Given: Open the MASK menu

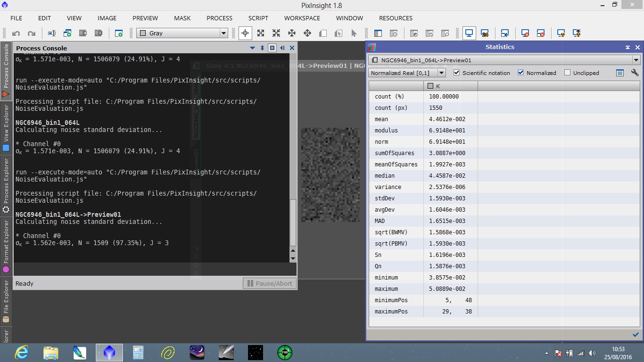Looking at the screenshot, I should point(182,18).
